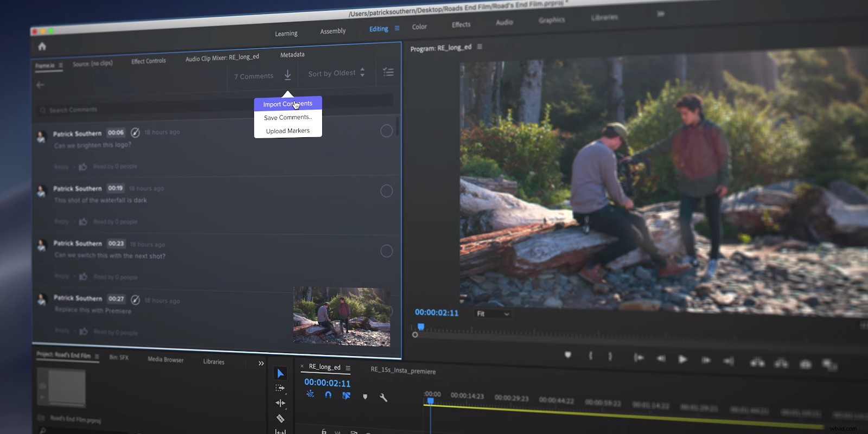
Task: Click the Mark In bracket icon
Action: click(590, 356)
